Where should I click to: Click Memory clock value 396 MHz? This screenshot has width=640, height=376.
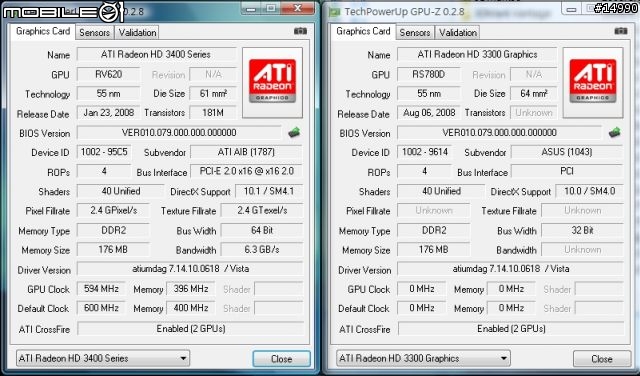[x=191, y=289]
